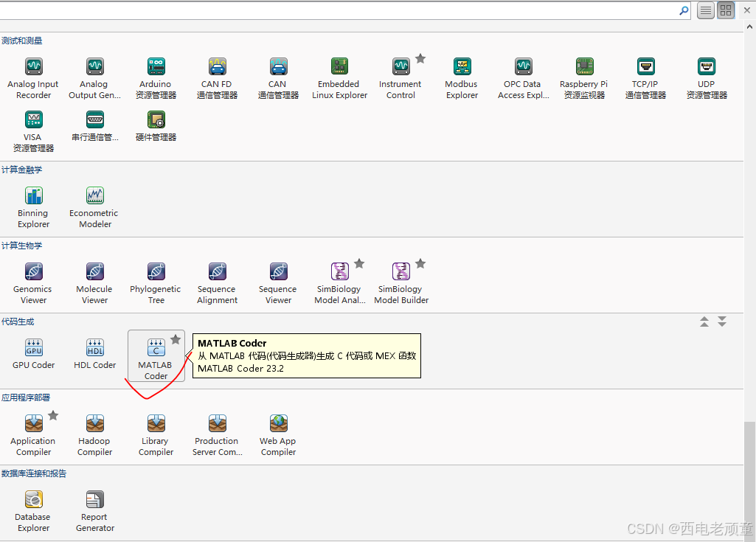Viewport: 756px width, 542px height.
Task: Launch Embedded Linux Explorer
Action: [339, 78]
